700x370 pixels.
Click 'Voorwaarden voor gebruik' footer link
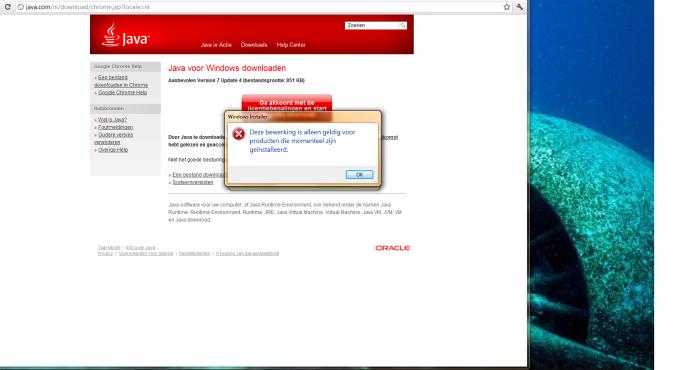(146, 254)
